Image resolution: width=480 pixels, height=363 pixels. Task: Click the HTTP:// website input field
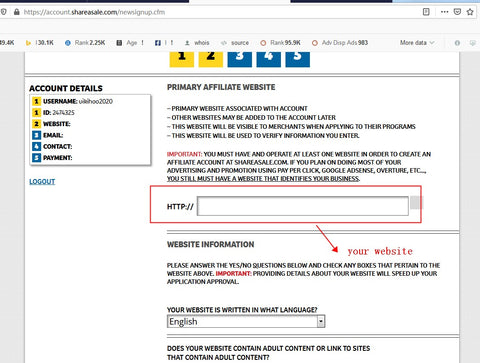coord(303,206)
